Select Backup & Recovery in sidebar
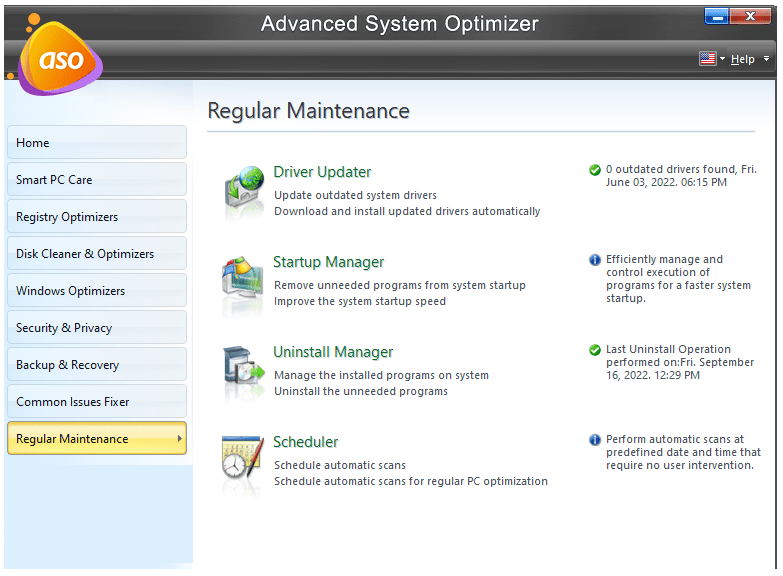This screenshot has width=783, height=576. pos(97,364)
